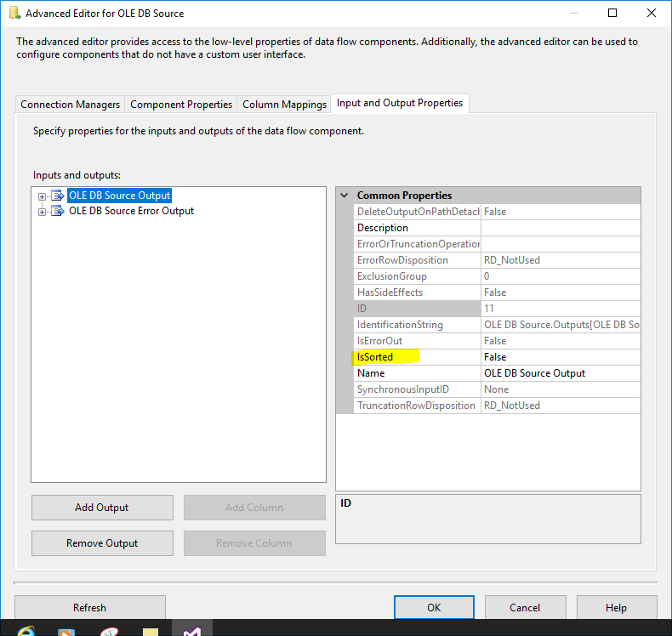Click the SynchronousInputID property label
Image resolution: width=672 pixels, height=636 pixels.
coord(403,389)
